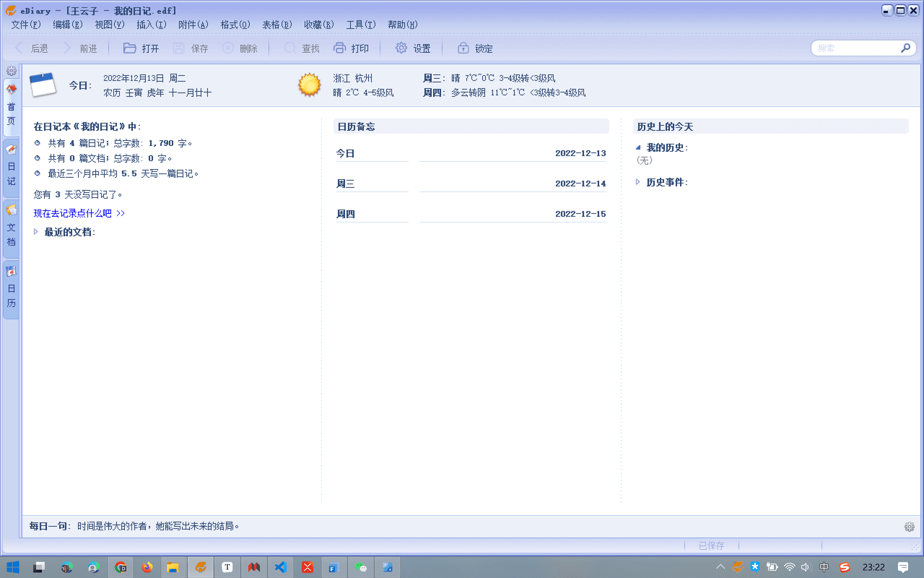Open a diary file with 打开
This screenshot has width=924, height=578.
[141, 48]
